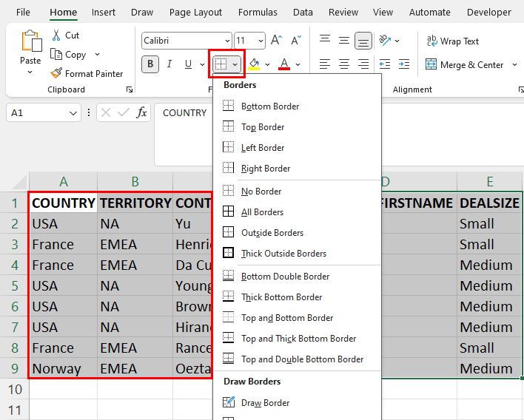Screen dimensions: 524x420
Task: Open the Paste options dropdown arrow
Action: tap(30, 72)
